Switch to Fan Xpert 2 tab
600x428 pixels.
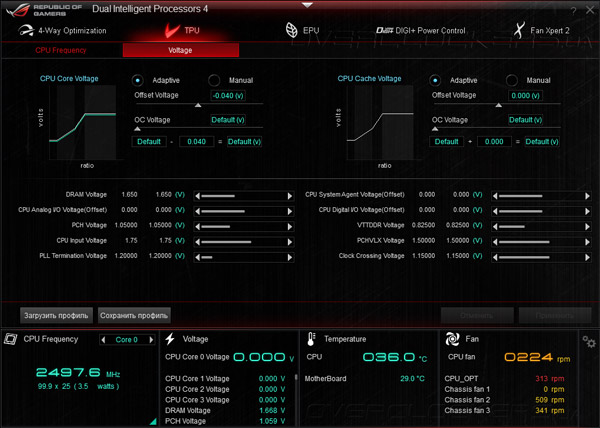[x=541, y=31]
